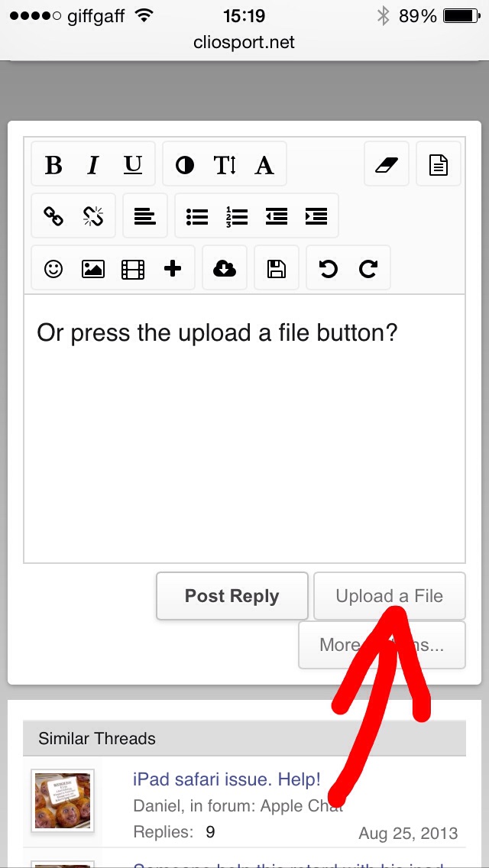
Task: Toggle italic text formatting
Action: click(x=93, y=164)
